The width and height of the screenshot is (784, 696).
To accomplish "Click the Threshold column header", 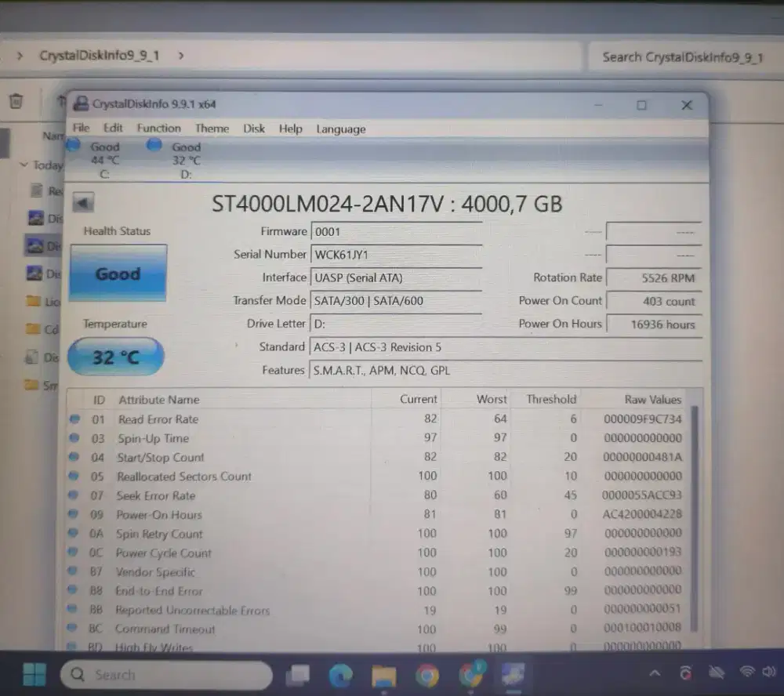I will [551, 399].
